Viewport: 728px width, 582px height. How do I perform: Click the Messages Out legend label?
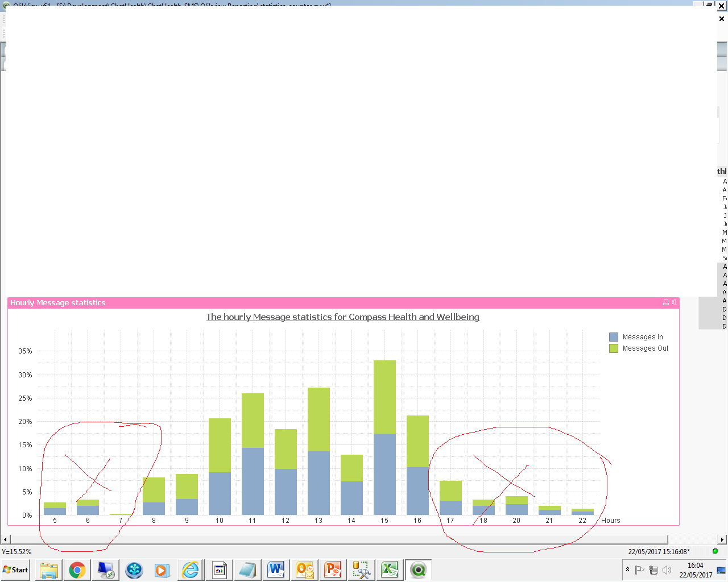tap(646, 348)
